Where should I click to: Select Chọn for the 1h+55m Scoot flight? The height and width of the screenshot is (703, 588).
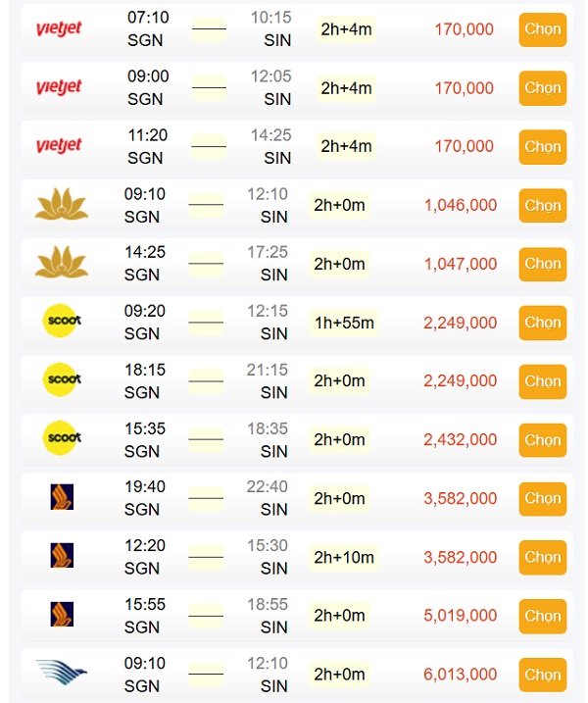[x=543, y=323]
